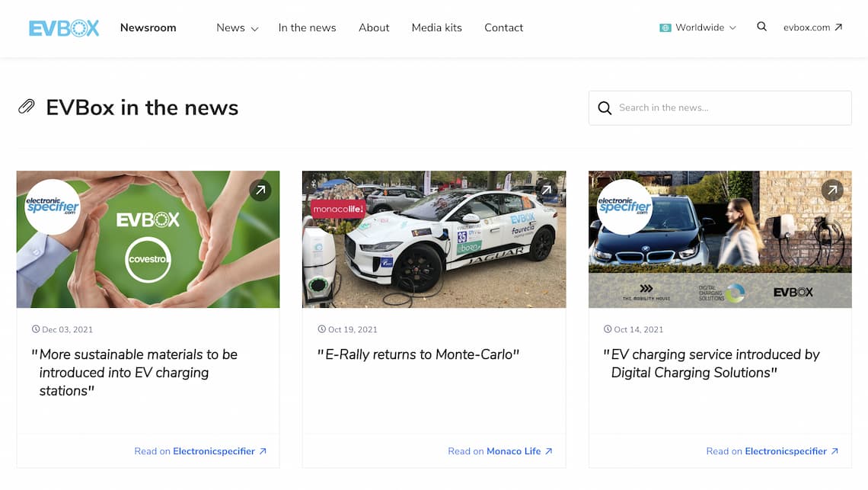Click the external arrow on Jaguar rally image

pos(547,190)
